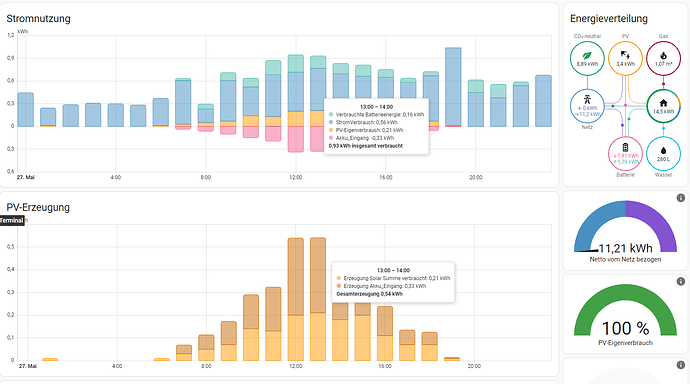Image resolution: width=690 pixels, height=384 pixels.
Task: Click 'PV-Eigenverbrauch: 0,21 kWh' tooltip line
Action: 369,130
